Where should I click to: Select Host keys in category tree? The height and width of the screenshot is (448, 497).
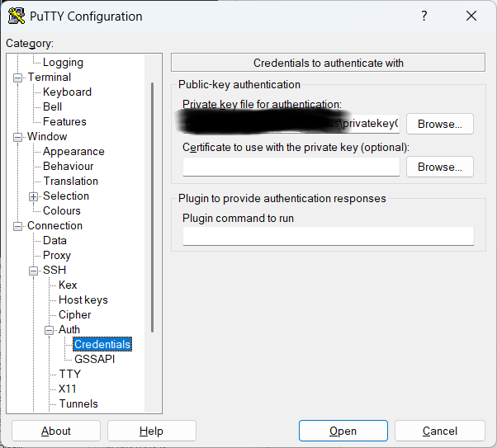pos(83,299)
